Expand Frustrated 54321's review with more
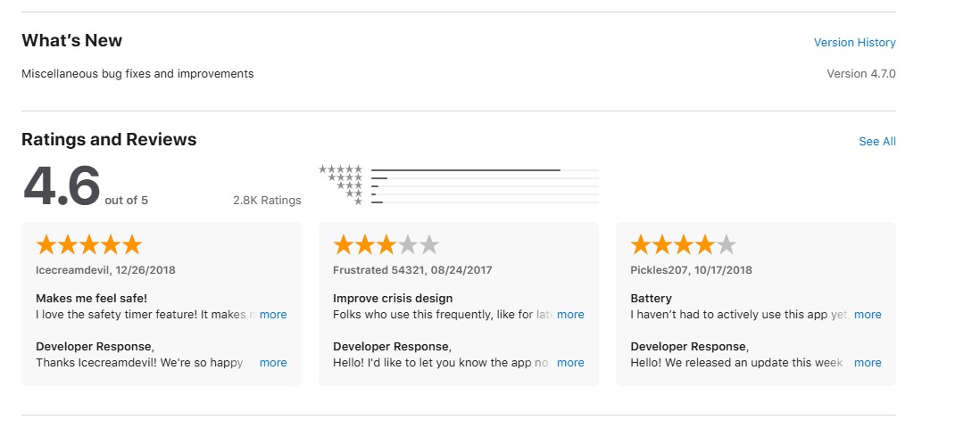This screenshot has height=428, width=980. (570, 315)
